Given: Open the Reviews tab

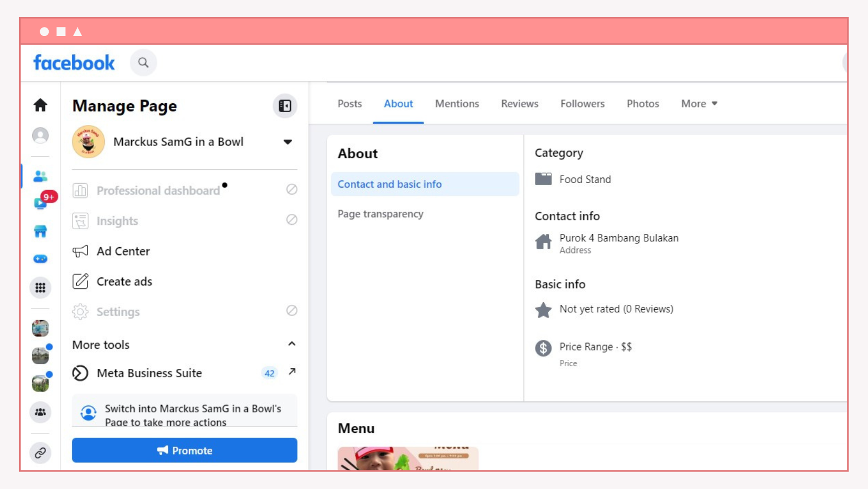Looking at the screenshot, I should [520, 104].
